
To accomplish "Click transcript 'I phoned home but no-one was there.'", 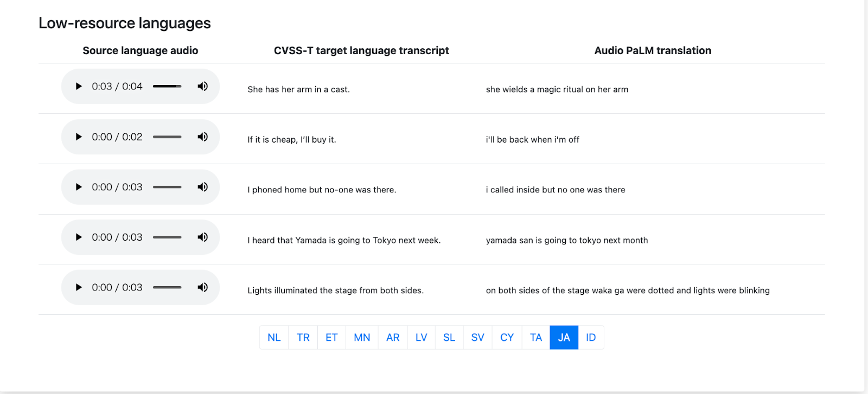I will tap(322, 190).
